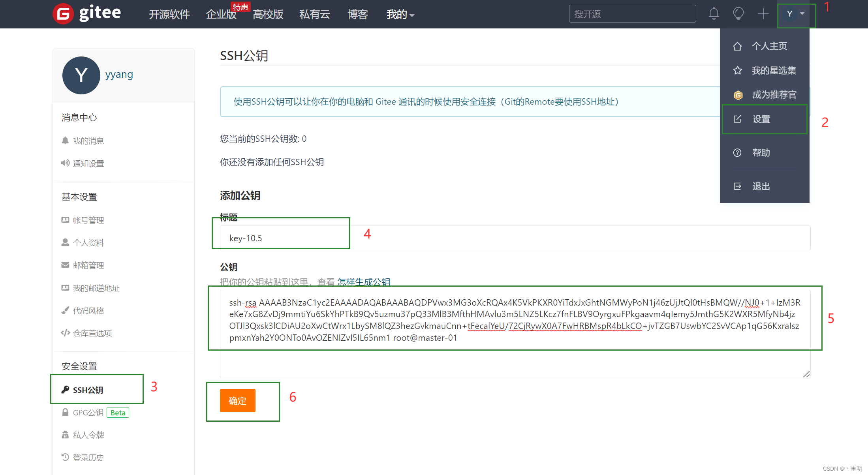
Task: Open 博客 in the navbar
Action: tap(358, 15)
